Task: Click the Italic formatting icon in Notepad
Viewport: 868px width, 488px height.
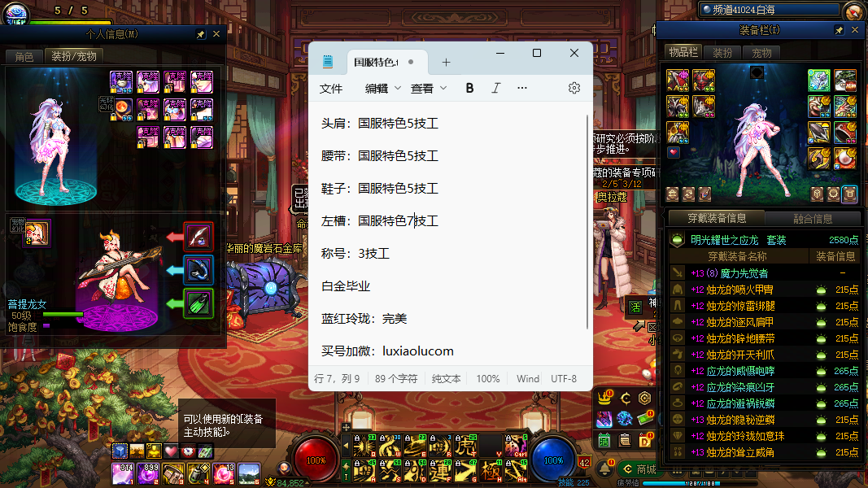Action: coord(495,88)
